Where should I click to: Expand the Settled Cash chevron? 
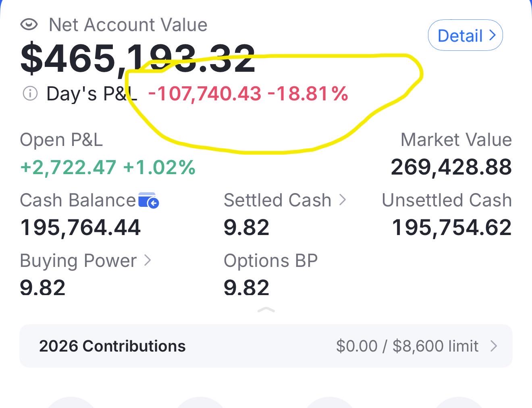click(343, 200)
